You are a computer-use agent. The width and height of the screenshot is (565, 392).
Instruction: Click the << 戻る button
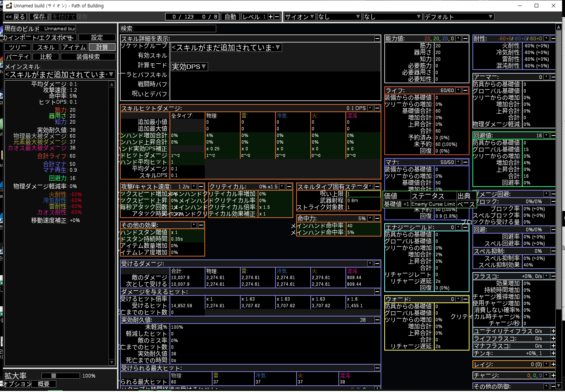[x=16, y=17]
